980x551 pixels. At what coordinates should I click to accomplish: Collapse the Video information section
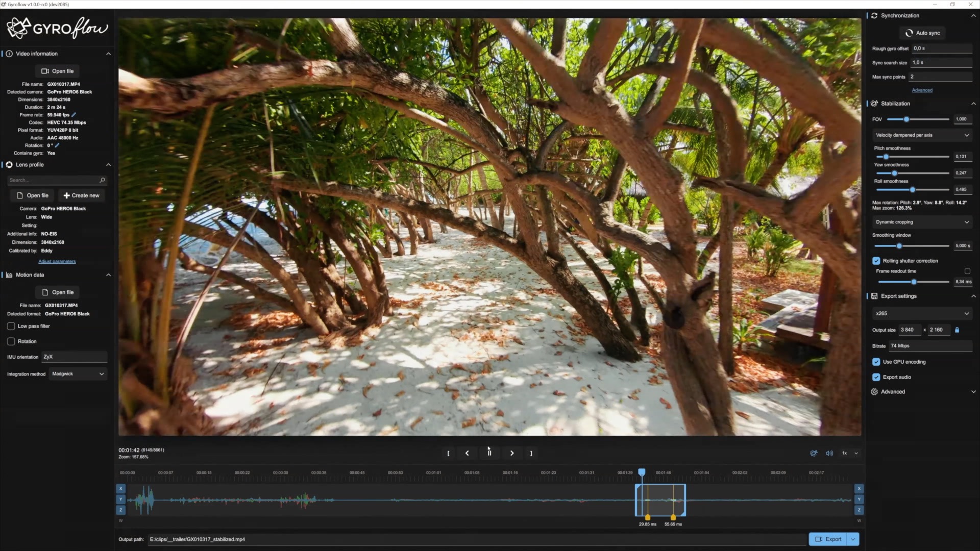[x=108, y=54]
